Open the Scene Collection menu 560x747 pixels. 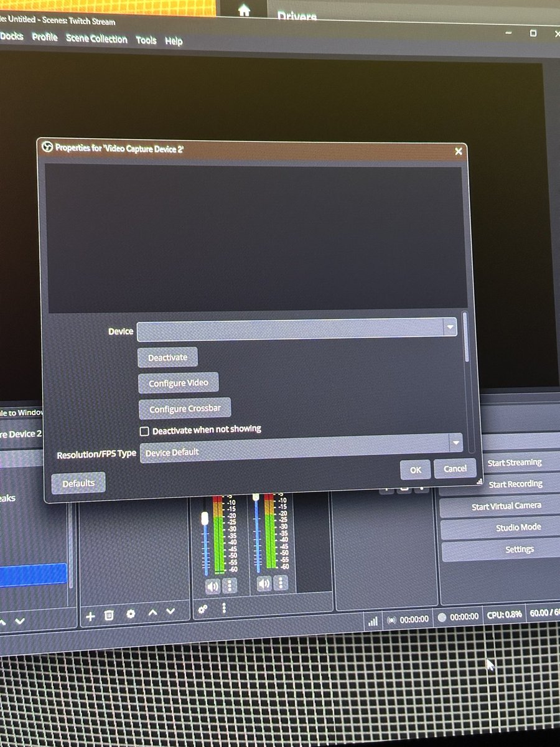[x=96, y=39]
